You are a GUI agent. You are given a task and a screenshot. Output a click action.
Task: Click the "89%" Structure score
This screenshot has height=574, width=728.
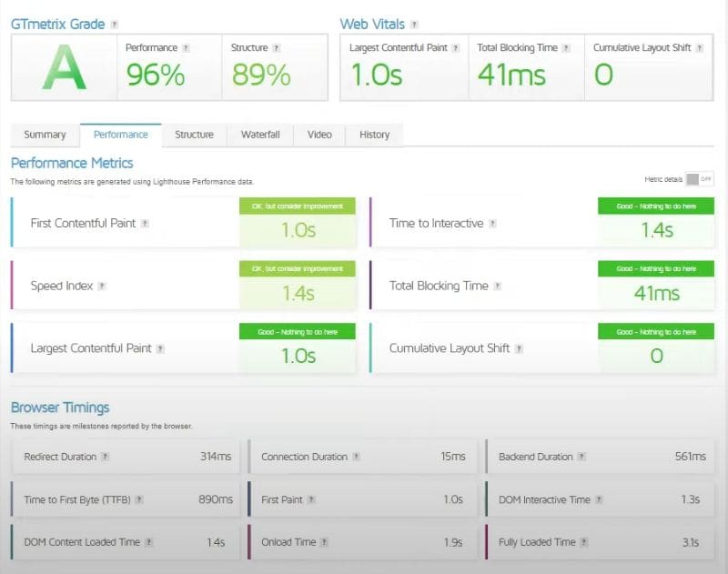[x=261, y=75]
